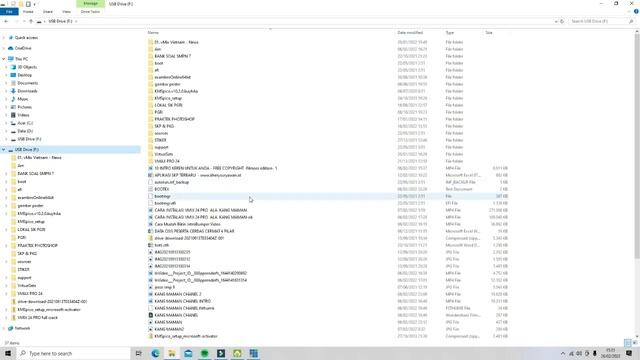The width and height of the screenshot is (640, 360).
Task: Open the View ribbon tab
Action: pyautogui.click(x=66, y=11)
